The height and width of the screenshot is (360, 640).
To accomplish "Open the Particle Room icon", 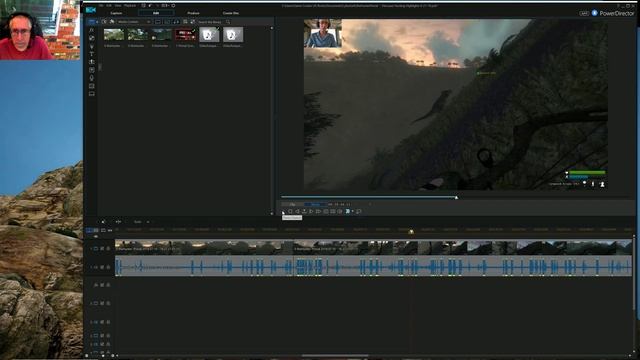I will point(91,46).
